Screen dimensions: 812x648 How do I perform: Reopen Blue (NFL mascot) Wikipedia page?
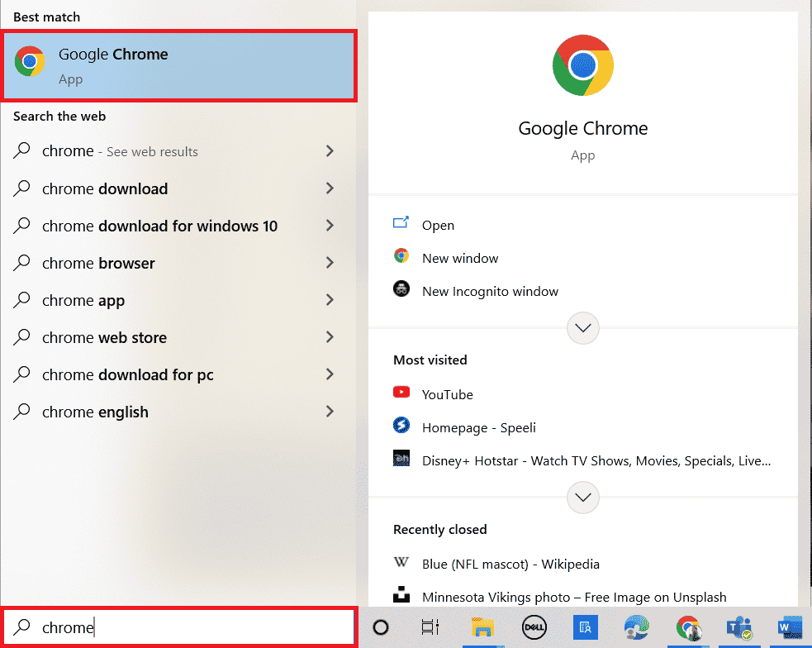(510, 564)
